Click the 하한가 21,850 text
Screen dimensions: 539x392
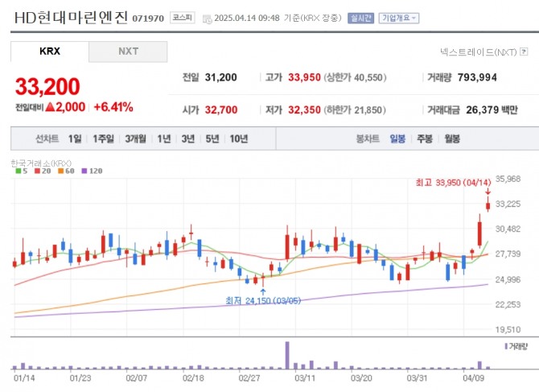[x=355, y=110]
